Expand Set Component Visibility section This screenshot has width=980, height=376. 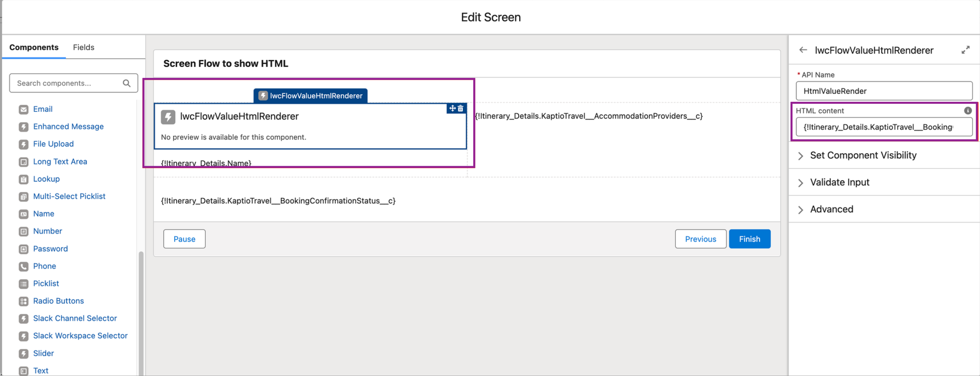pyautogui.click(x=863, y=156)
